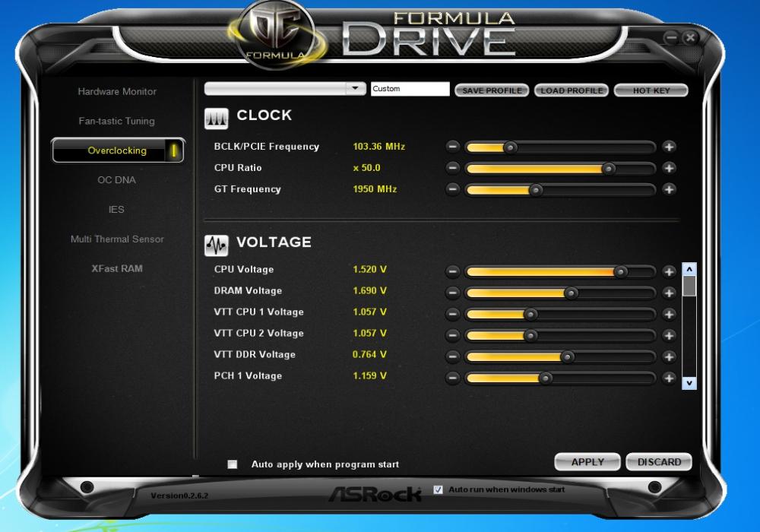Screen dimensions: 760x532
Task: Apply the overclocking settings
Action: [587, 462]
